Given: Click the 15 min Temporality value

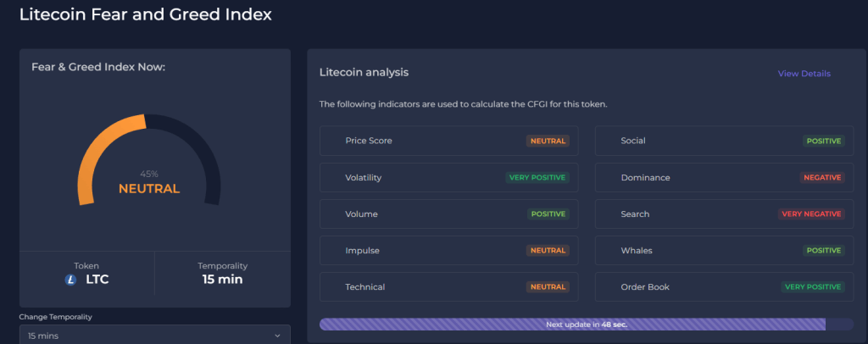Looking at the screenshot, I should [x=222, y=279].
